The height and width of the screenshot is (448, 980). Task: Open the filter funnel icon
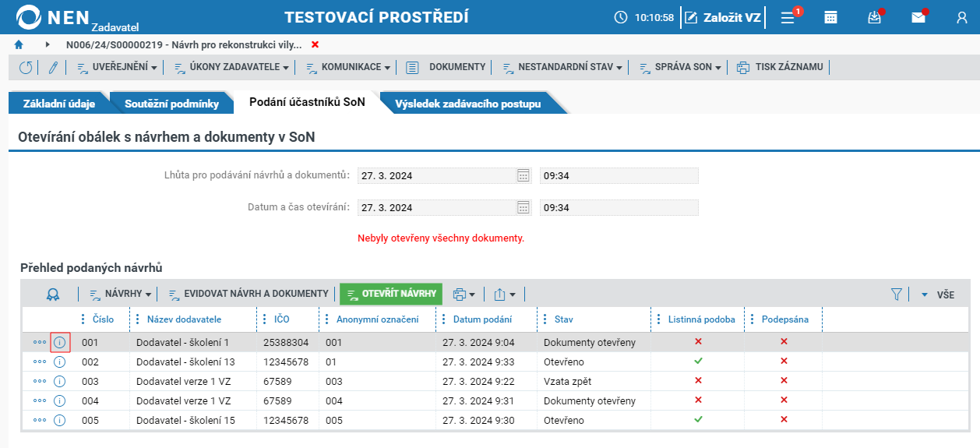click(x=897, y=295)
